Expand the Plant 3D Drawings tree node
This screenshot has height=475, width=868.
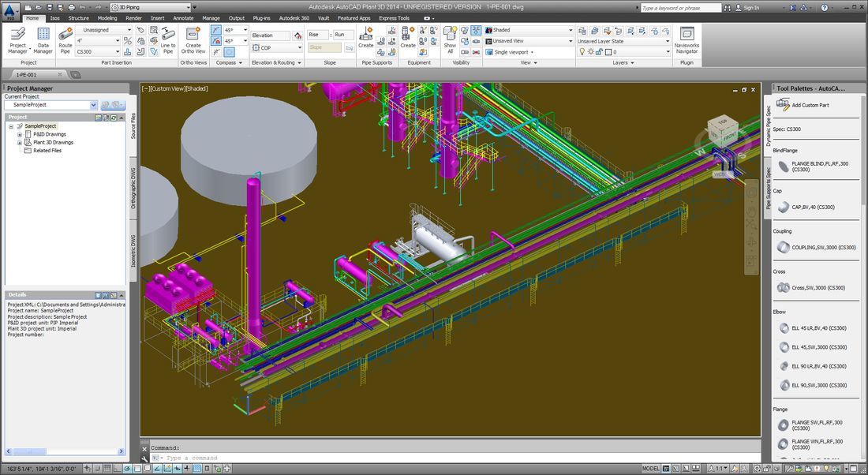point(20,143)
